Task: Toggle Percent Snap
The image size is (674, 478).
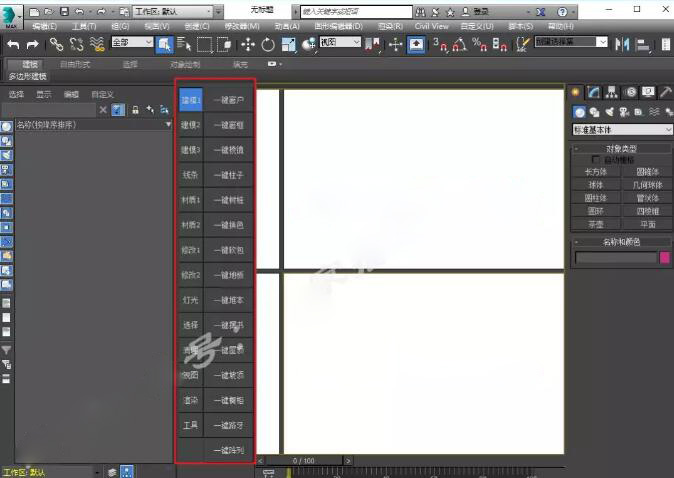Action: pyautogui.click(x=479, y=44)
